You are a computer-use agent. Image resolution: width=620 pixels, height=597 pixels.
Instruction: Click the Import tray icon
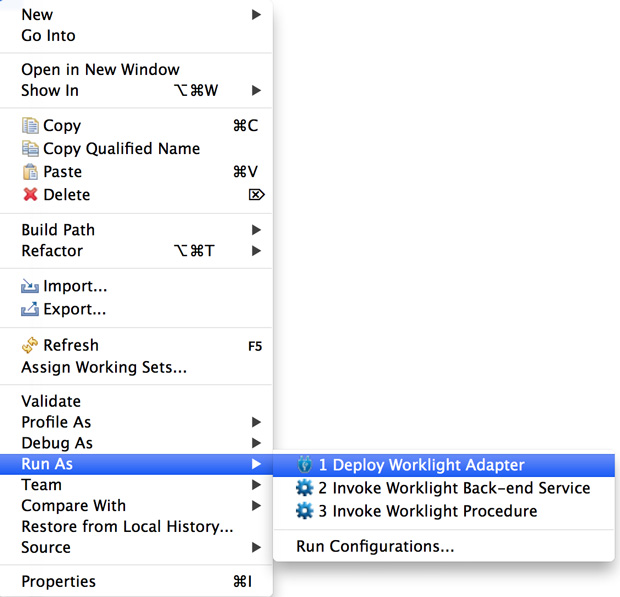[x=30, y=286]
